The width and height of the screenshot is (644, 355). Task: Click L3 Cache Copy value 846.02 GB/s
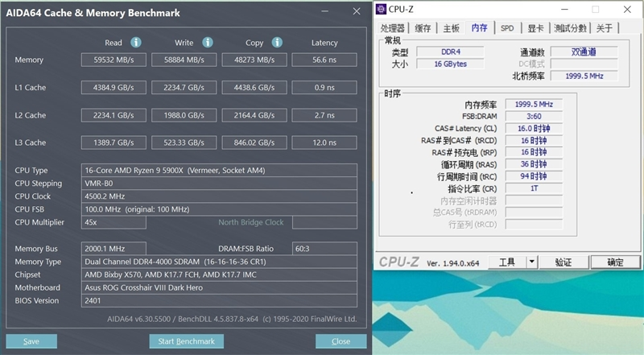(254, 142)
